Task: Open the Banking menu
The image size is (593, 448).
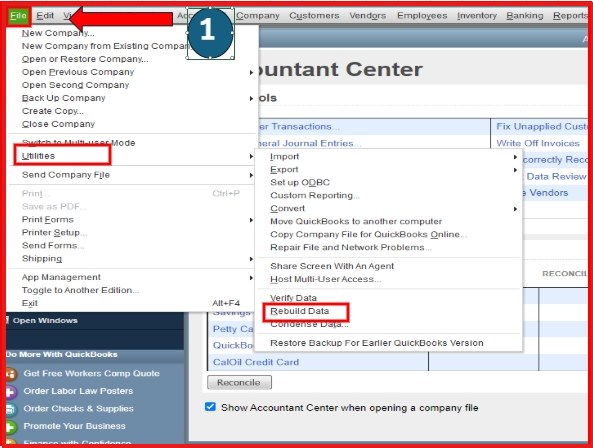Action: pos(525,16)
